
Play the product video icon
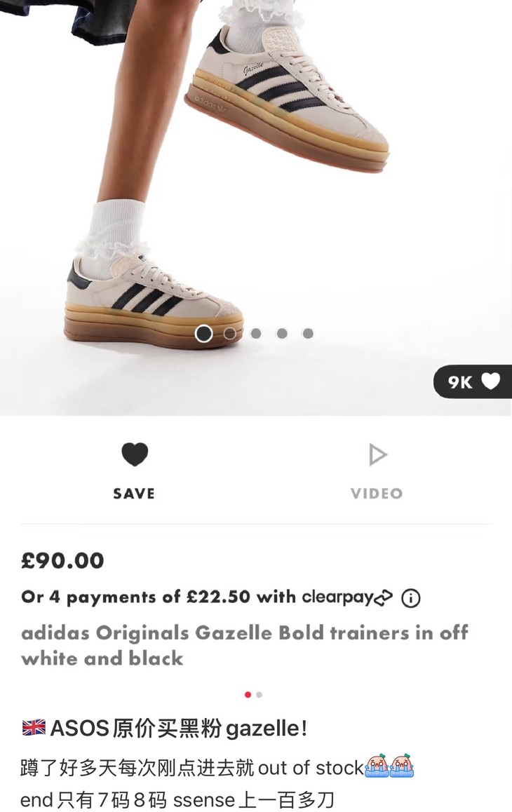377,455
